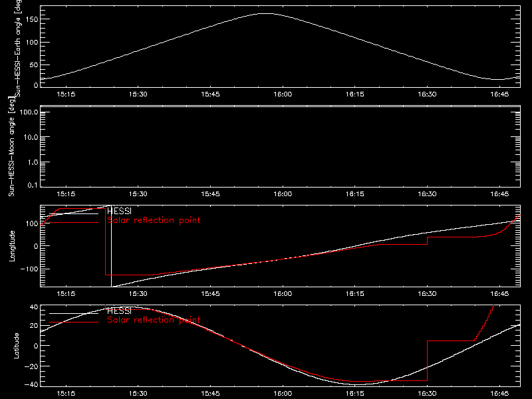Click 15:15 time label under Latitude plot
532x399 pixels.
tap(66, 394)
